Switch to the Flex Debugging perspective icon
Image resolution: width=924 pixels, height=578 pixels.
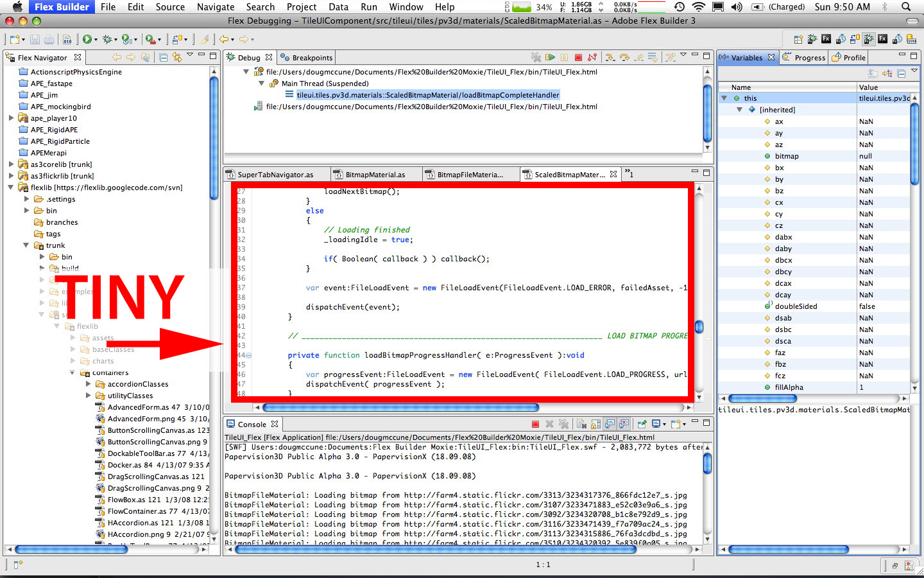pyautogui.click(x=869, y=39)
